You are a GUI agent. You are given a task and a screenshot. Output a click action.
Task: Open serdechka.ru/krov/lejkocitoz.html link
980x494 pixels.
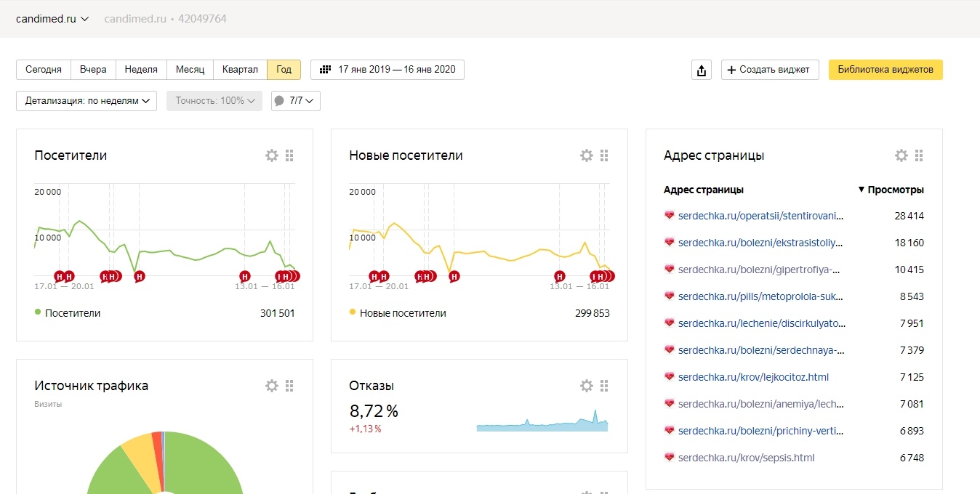pos(753,377)
